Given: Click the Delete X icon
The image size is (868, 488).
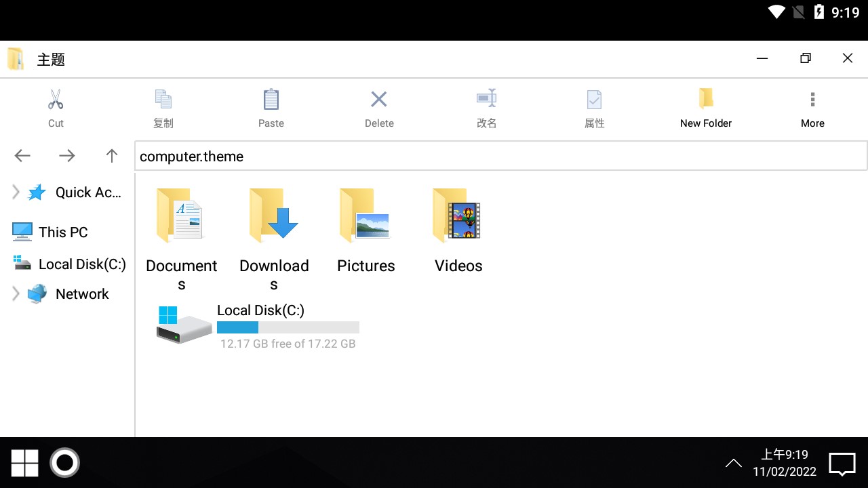Looking at the screenshot, I should [x=378, y=100].
